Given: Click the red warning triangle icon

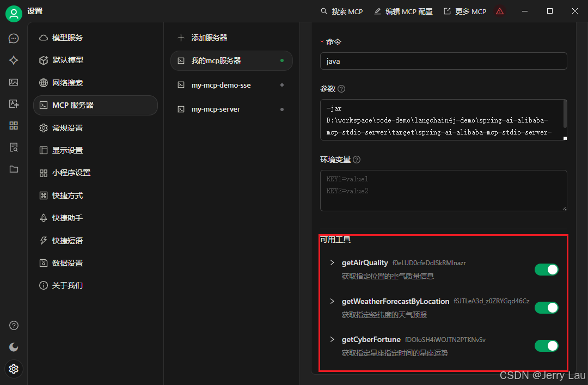Looking at the screenshot, I should (x=499, y=11).
